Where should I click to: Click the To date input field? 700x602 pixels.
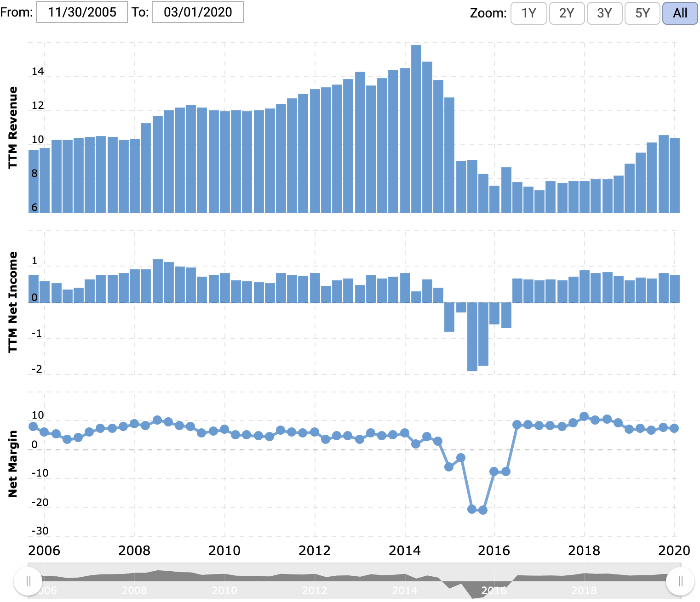point(198,12)
